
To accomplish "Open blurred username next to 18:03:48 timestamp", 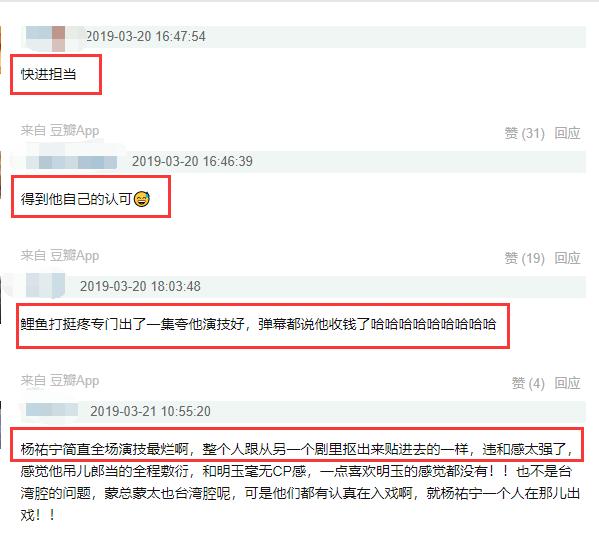I will [45, 286].
